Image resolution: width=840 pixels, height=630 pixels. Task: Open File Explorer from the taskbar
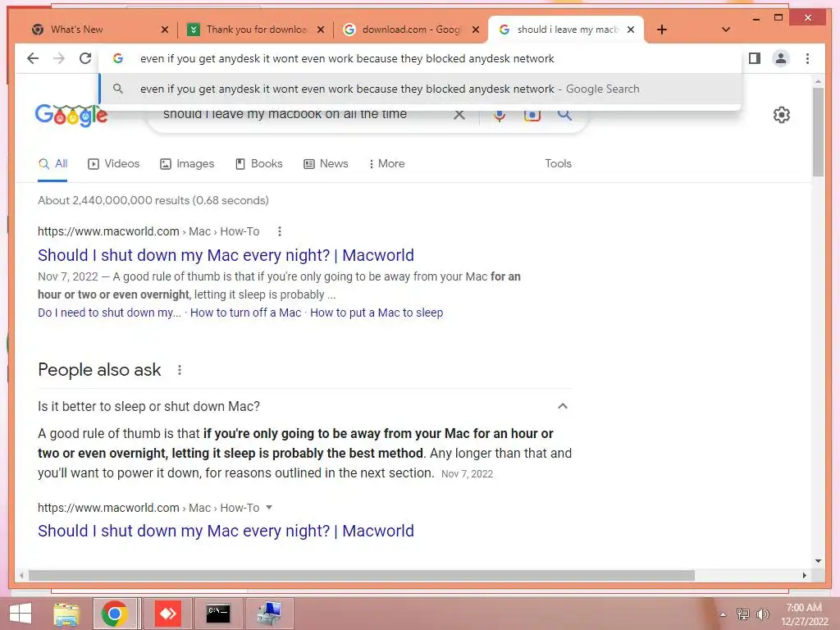(66, 614)
